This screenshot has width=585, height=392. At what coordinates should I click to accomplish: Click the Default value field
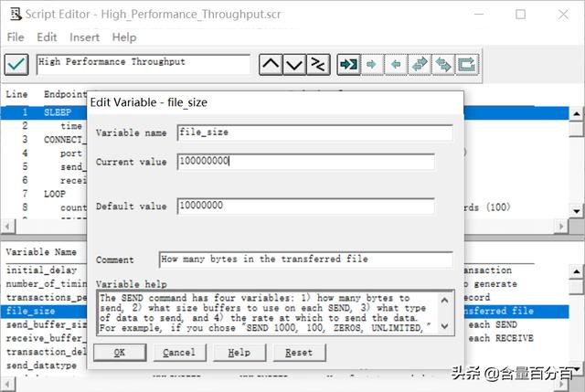tap(306, 206)
